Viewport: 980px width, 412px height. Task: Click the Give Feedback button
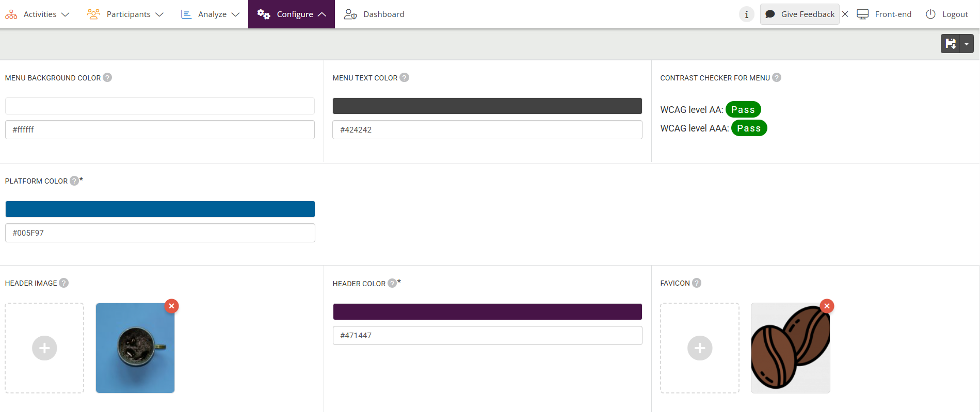tap(800, 14)
